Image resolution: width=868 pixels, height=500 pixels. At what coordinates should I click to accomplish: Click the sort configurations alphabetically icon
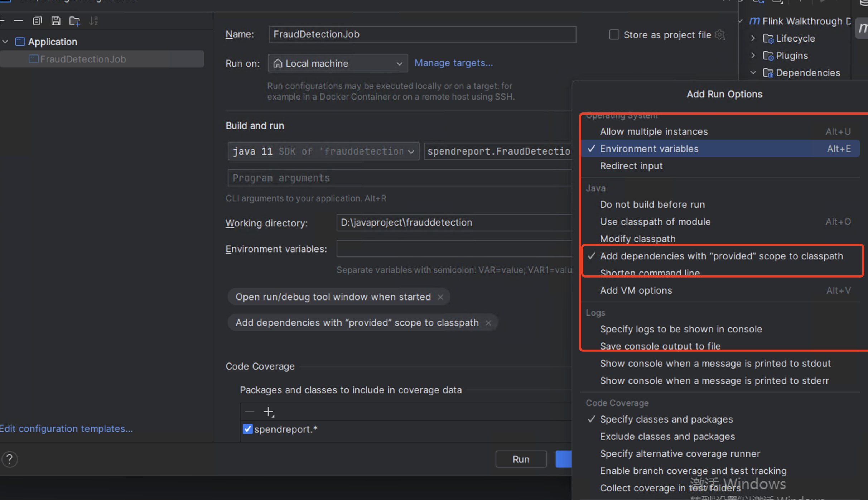point(93,21)
